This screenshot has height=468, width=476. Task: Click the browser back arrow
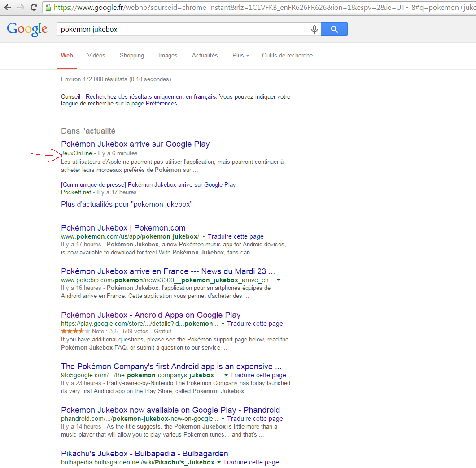click(8, 7)
